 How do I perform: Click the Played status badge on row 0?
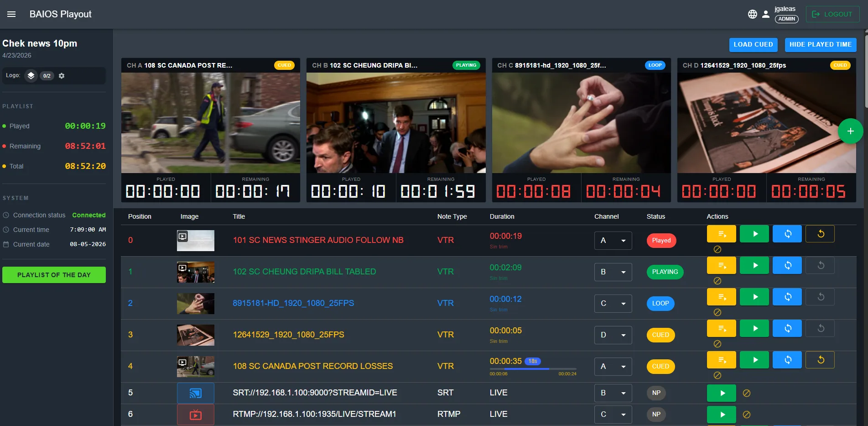coord(661,241)
